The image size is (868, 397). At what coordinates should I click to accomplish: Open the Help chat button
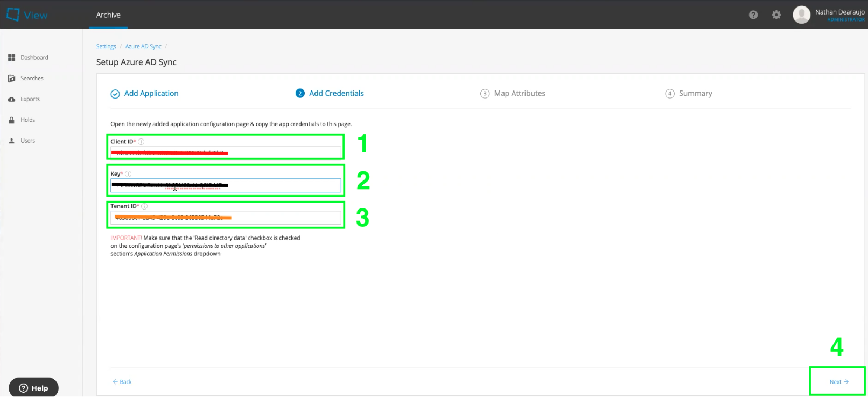(x=33, y=388)
